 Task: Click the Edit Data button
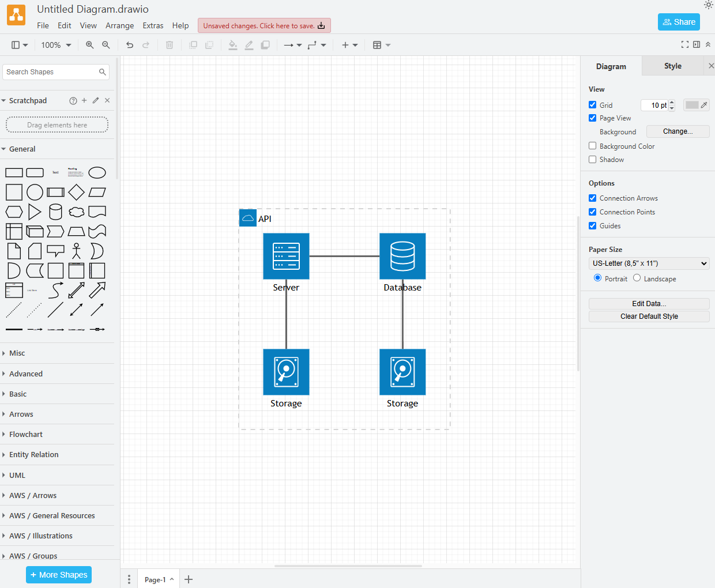pyautogui.click(x=649, y=303)
